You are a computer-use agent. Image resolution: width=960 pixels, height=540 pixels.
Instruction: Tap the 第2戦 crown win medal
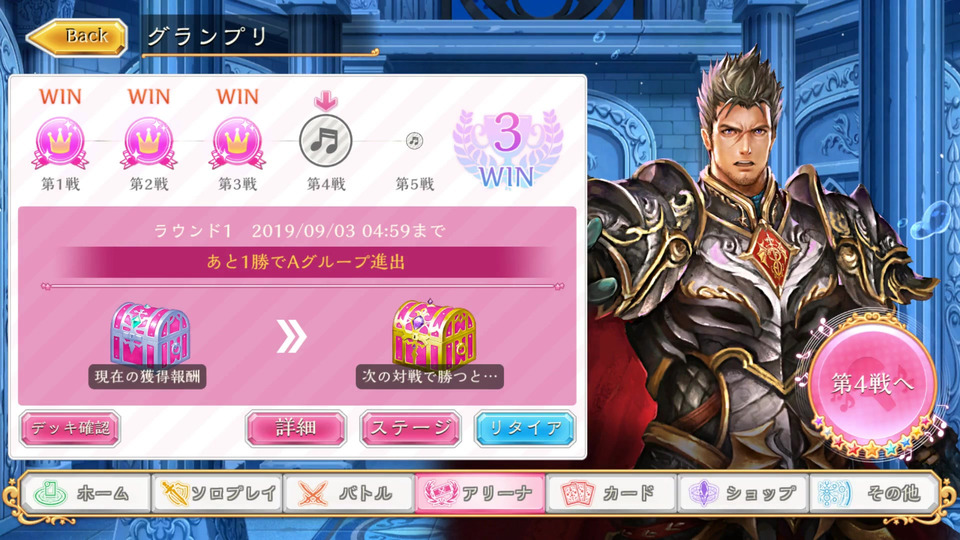pos(149,143)
